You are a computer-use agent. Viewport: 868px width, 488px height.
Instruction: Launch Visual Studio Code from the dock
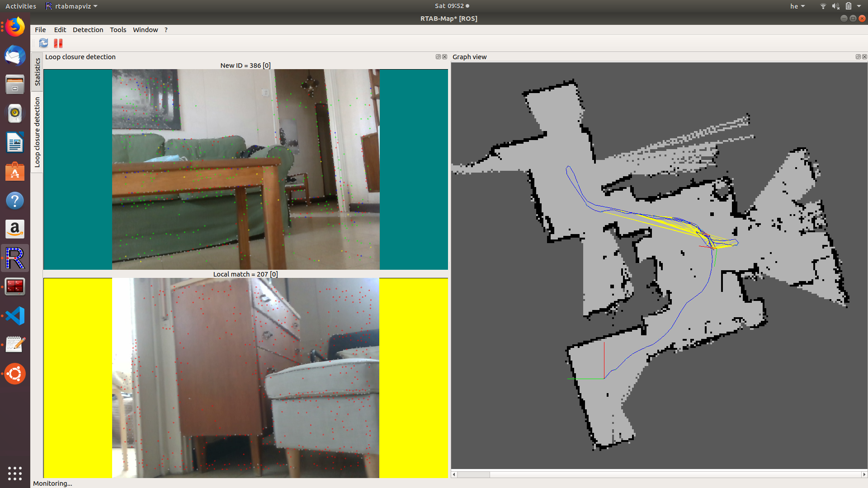point(15,316)
